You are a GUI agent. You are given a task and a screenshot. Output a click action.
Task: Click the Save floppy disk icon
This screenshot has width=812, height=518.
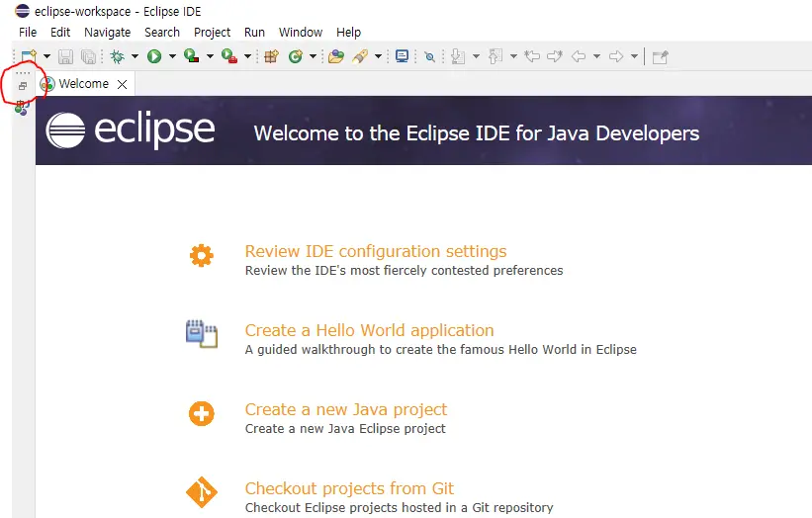point(65,56)
